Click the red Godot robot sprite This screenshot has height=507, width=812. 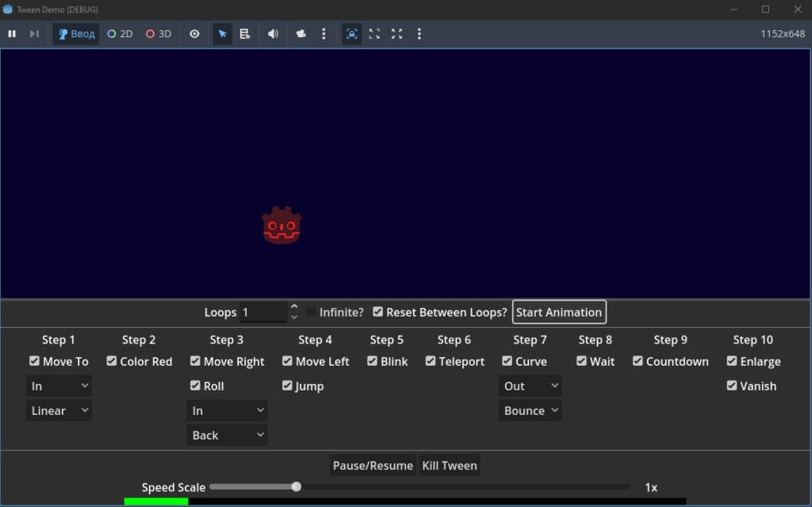click(x=282, y=225)
